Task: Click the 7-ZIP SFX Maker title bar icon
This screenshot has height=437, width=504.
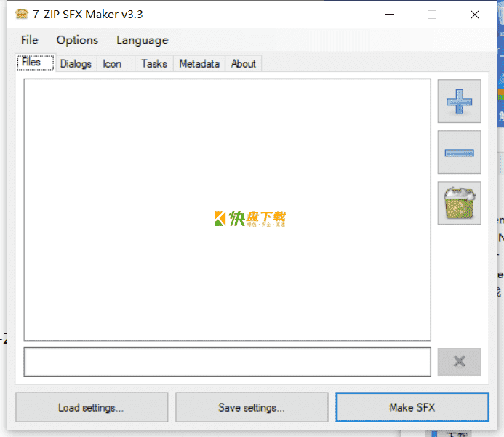Action: coord(22,15)
